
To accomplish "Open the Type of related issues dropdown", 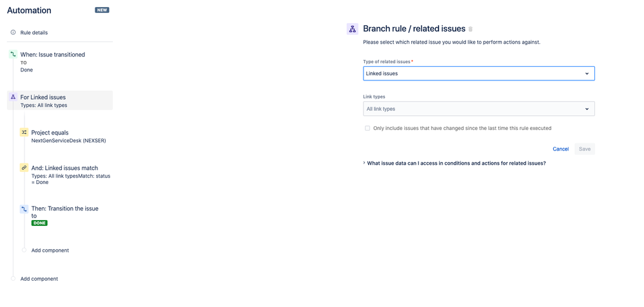I will (479, 73).
